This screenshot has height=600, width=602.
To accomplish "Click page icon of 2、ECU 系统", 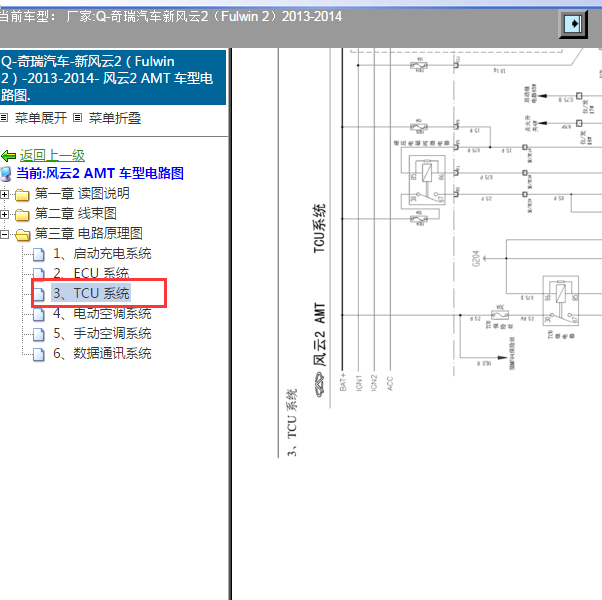I will point(38,274).
